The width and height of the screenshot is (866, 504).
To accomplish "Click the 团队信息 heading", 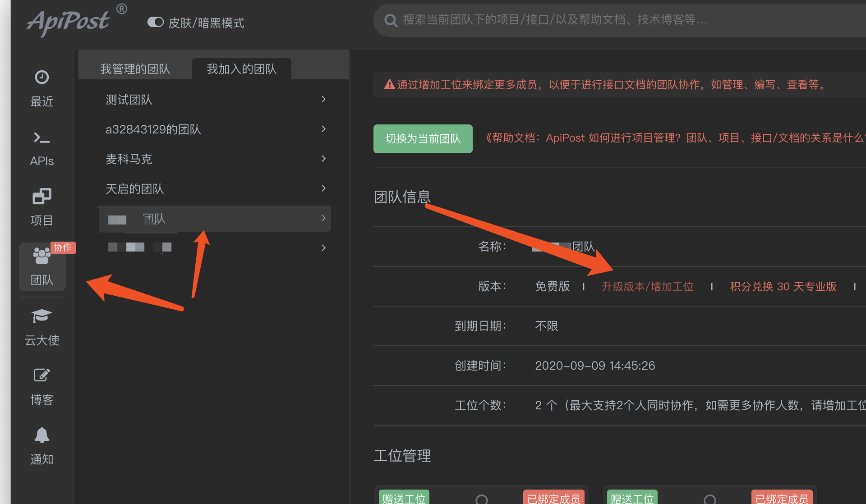I will pos(402,197).
